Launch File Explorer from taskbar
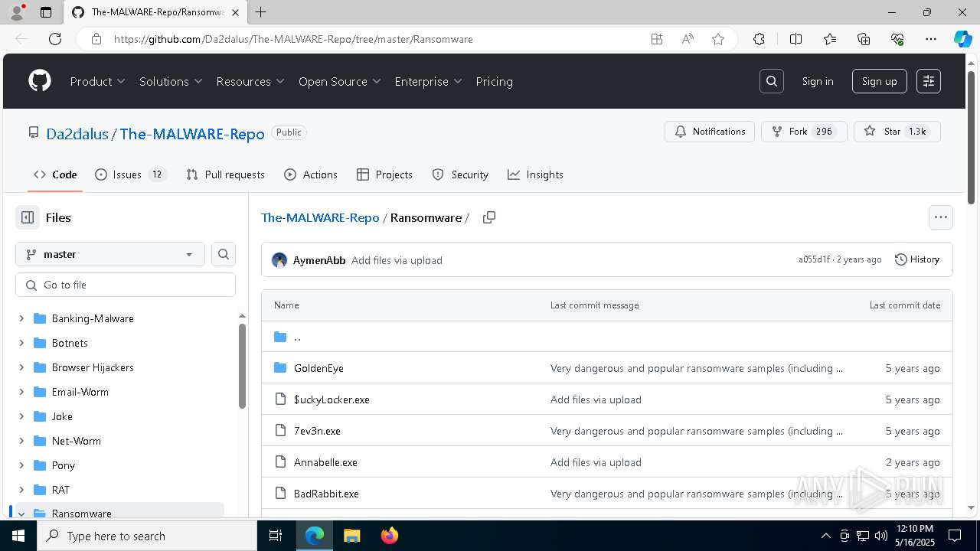 351,536
